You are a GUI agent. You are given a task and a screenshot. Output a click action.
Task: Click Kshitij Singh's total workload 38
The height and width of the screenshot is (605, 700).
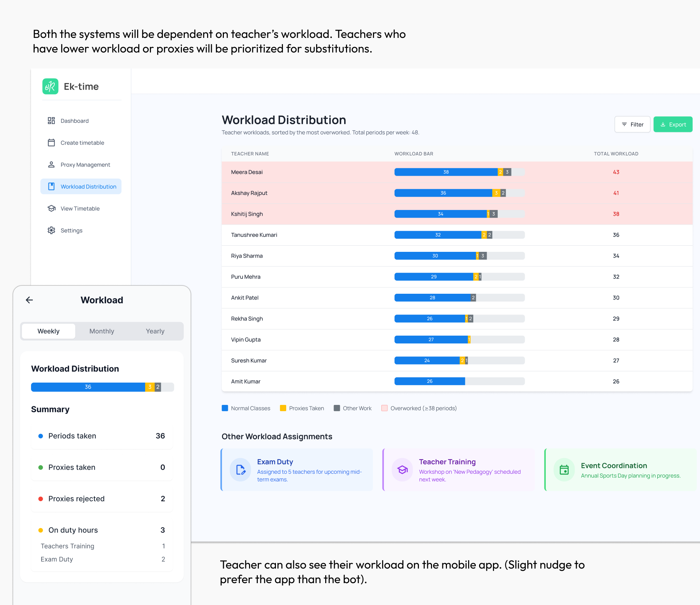click(616, 214)
